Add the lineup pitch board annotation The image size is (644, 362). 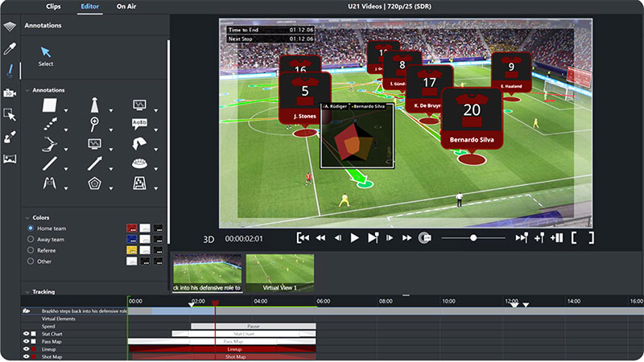(x=139, y=183)
